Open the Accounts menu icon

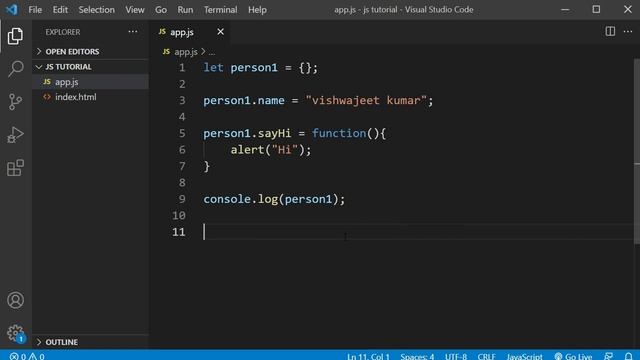pyautogui.click(x=15, y=300)
